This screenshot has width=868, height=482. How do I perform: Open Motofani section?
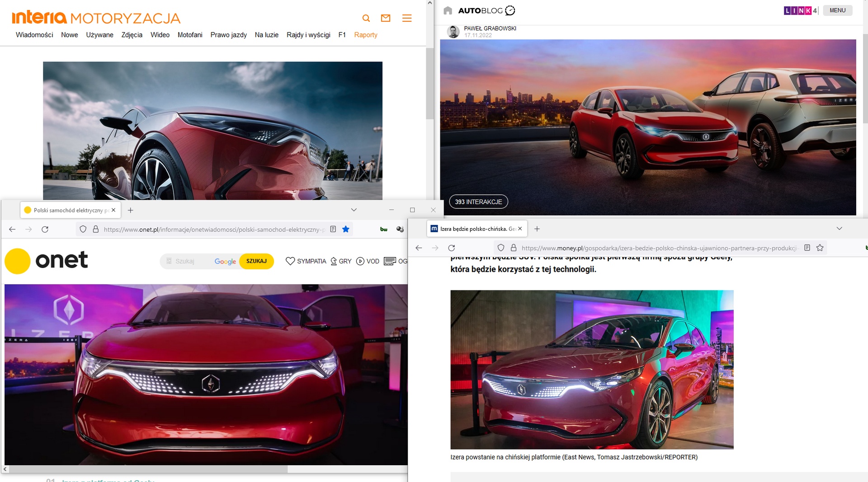coord(190,35)
